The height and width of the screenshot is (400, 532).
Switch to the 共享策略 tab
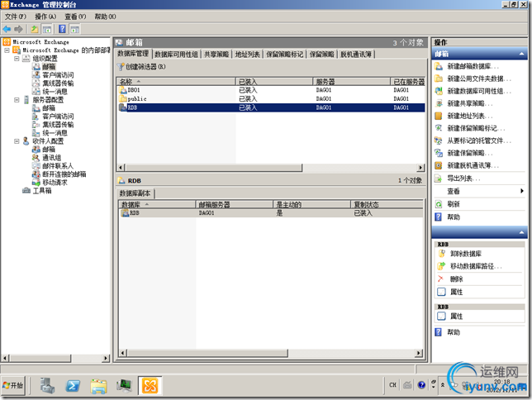tap(216, 55)
